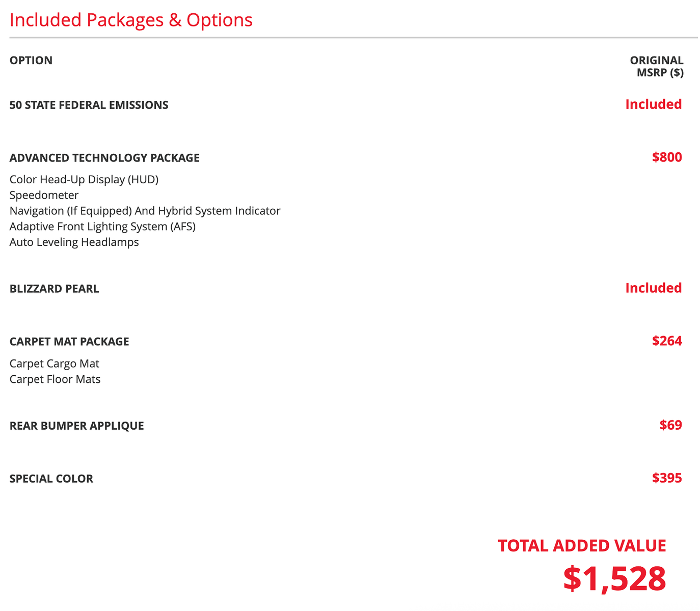700x611 pixels.
Task: Select the Auto Leveling Headlamps line
Action: click(x=74, y=242)
